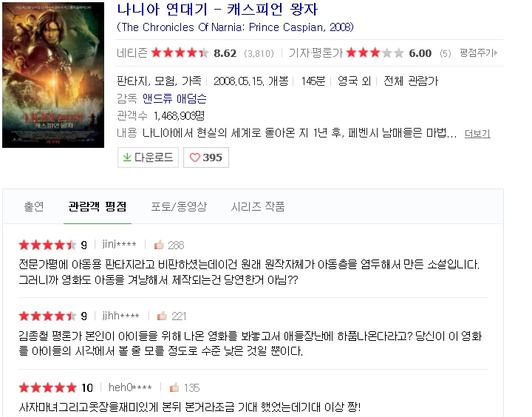Viewport: 532px width, 417px height.
Task: Open the director link 앤드류 애덤슨
Action: (x=174, y=98)
